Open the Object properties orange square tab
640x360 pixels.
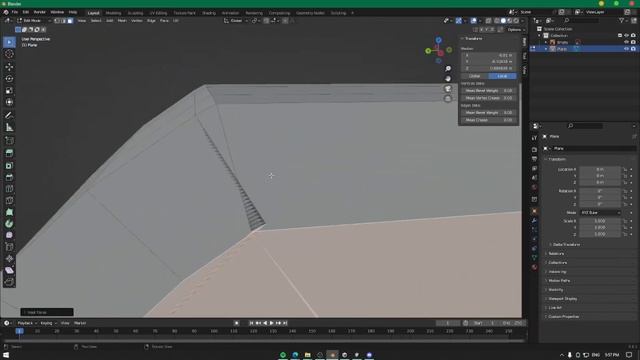pyautogui.click(x=534, y=211)
